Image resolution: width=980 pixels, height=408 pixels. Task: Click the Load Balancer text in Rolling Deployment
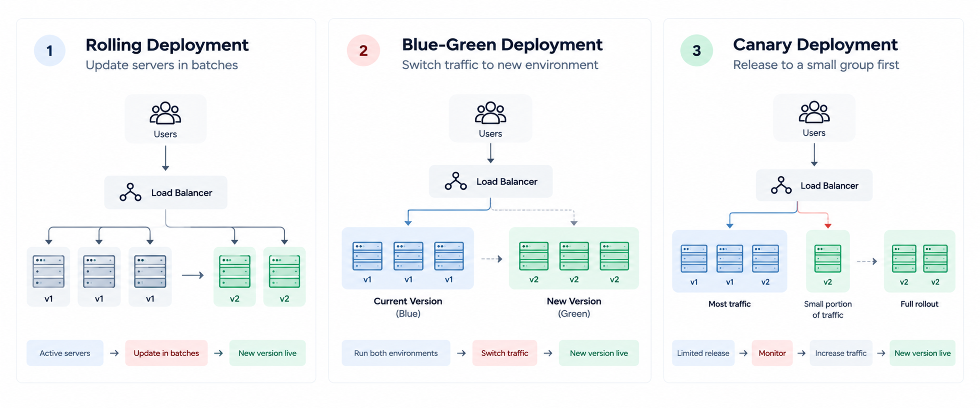(182, 193)
